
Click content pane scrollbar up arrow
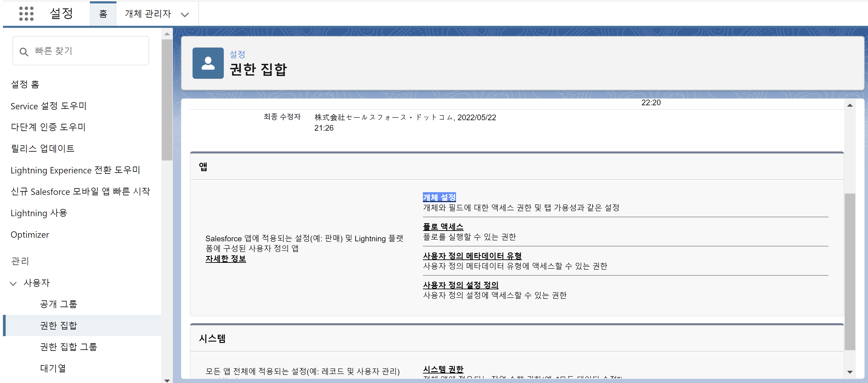(x=850, y=105)
